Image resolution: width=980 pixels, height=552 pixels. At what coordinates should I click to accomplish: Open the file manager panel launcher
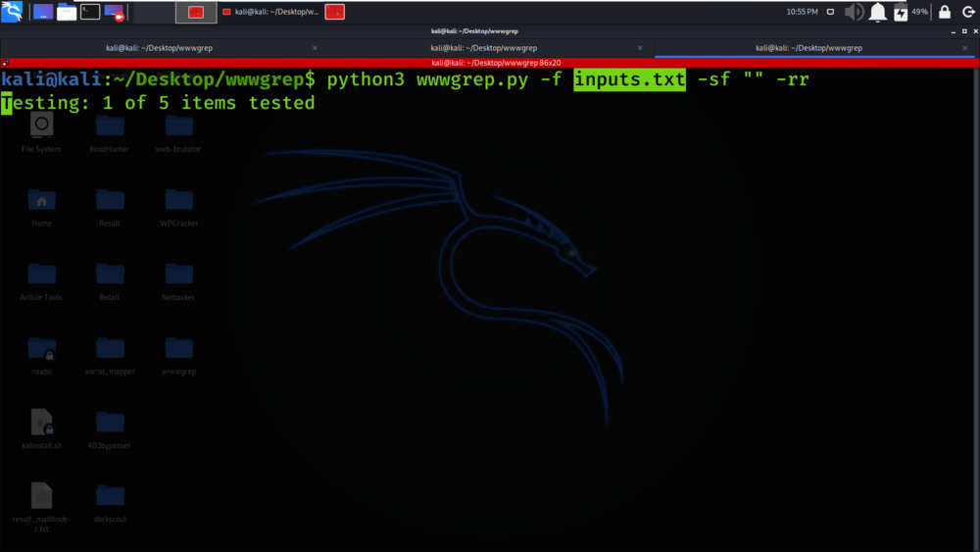67,12
